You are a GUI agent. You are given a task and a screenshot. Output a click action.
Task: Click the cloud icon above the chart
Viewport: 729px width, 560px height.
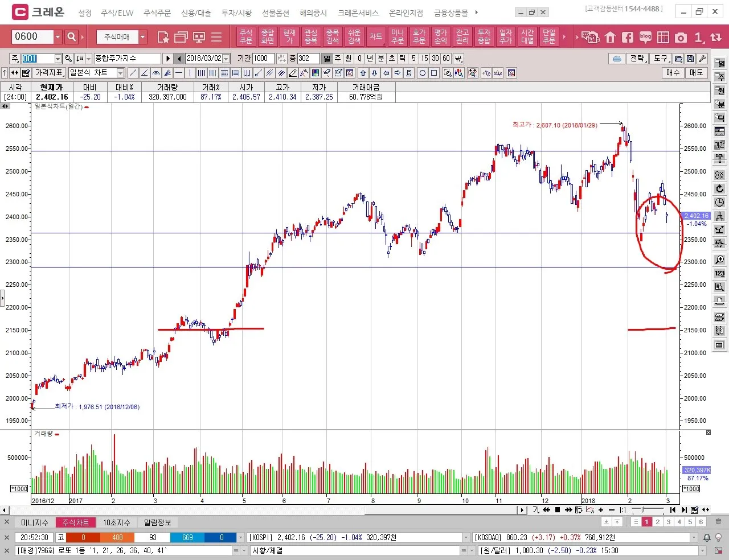pos(617,59)
